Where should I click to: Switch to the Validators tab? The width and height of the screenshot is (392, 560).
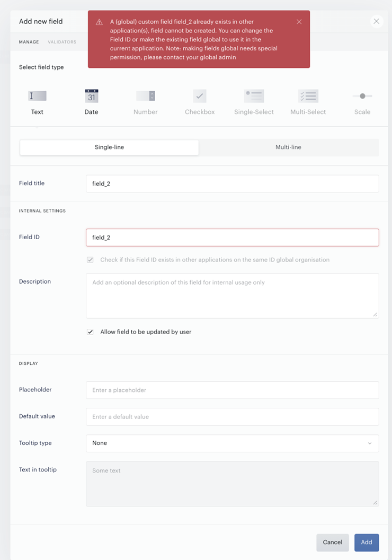tap(62, 42)
